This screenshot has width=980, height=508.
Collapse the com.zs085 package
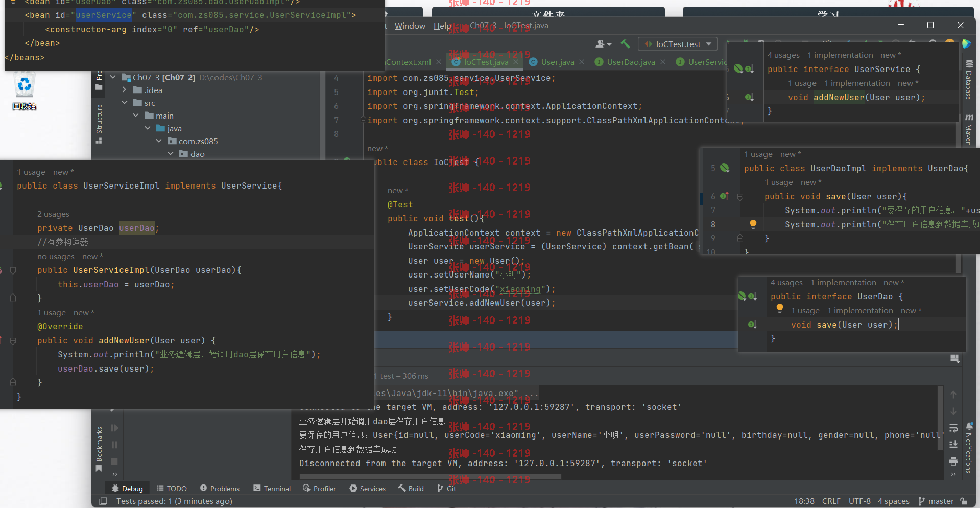point(159,141)
